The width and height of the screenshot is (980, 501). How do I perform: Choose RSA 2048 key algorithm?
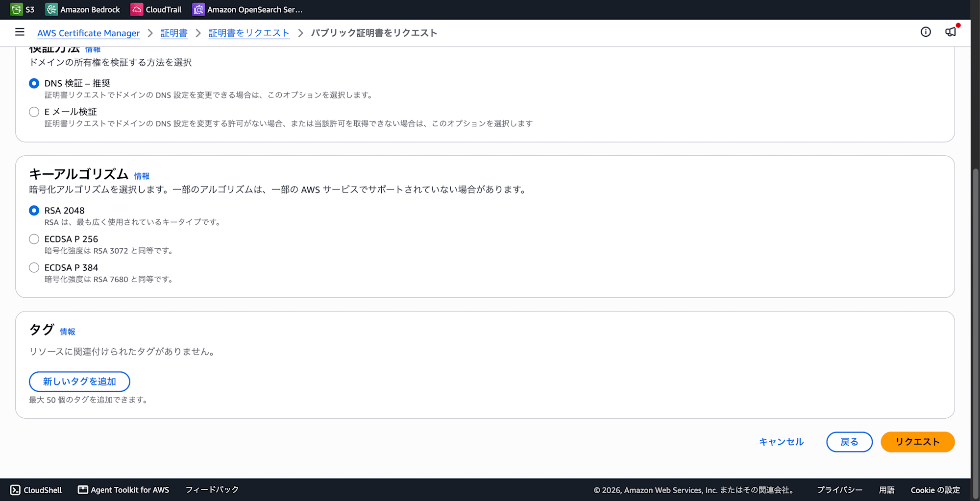[x=34, y=211]
